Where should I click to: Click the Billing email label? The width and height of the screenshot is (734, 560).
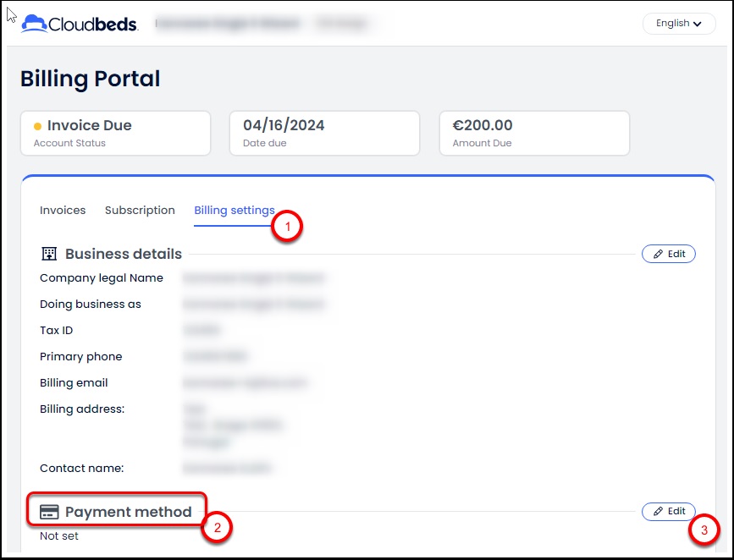74,383
